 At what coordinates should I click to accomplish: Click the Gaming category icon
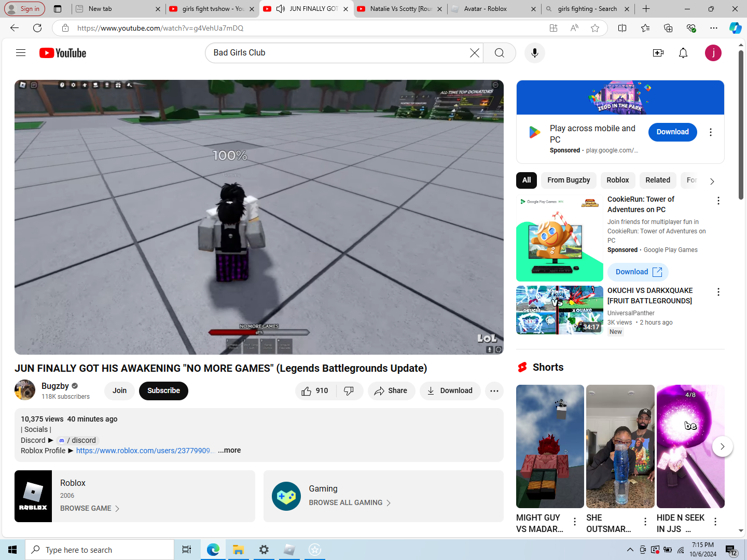coord(286,496)
